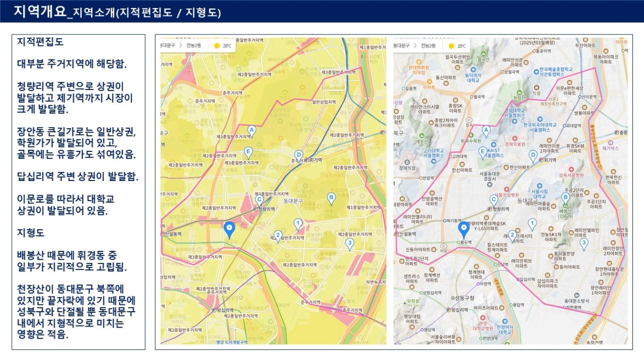
Task: Select numbered marker 3 on the terrain map
Action: point(584,243)
